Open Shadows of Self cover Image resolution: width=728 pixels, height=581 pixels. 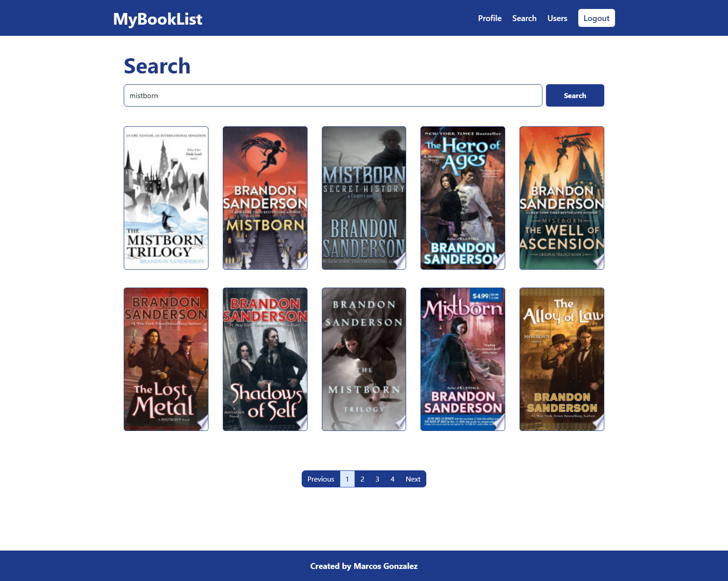click(265, 359)
